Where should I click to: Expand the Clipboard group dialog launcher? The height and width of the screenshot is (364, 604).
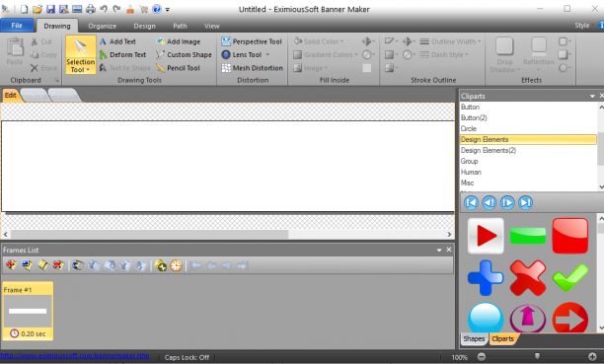coord(56,80)
